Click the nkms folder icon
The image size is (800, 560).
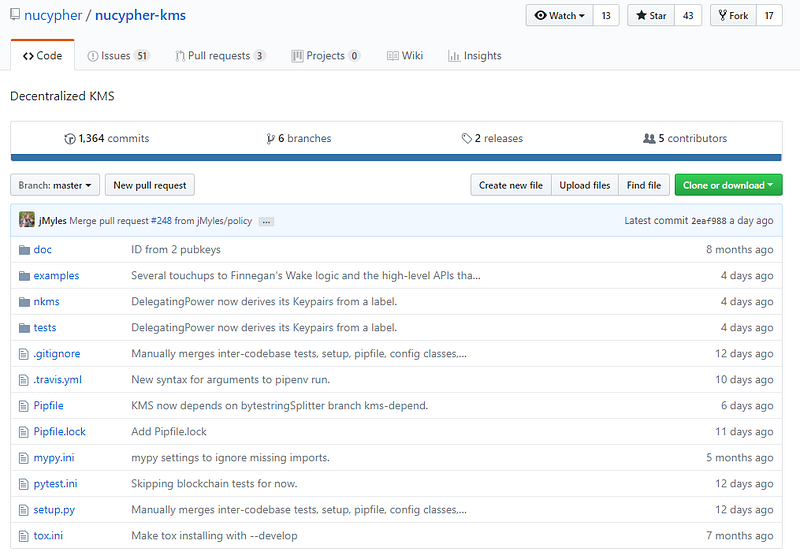(x=24, y=302)
